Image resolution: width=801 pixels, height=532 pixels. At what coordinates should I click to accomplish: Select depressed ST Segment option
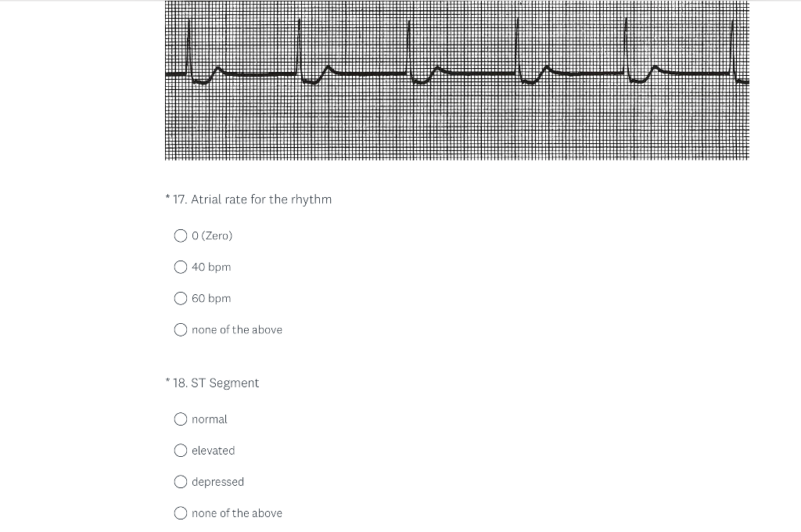pyautogui.click(x=180, y=481)
